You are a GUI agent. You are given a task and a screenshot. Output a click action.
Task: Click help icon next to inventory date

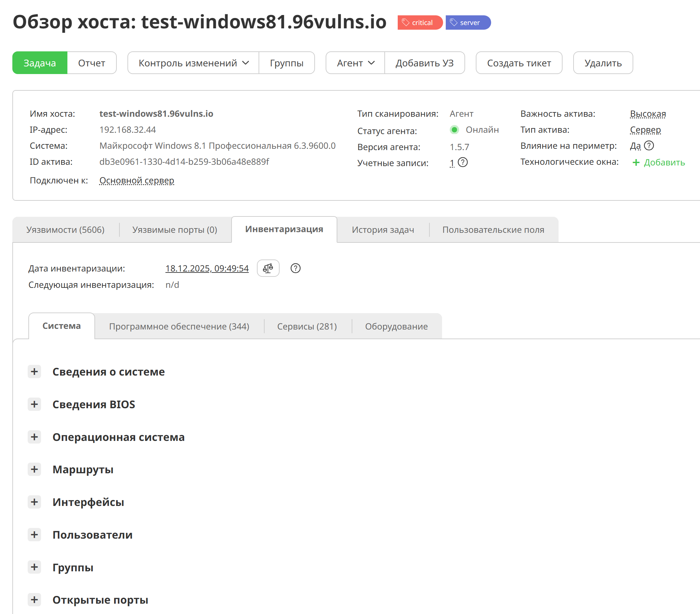pos(295,268)
